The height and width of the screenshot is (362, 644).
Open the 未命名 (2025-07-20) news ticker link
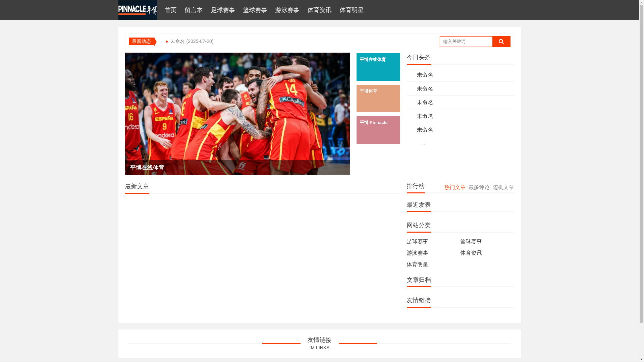point(192,41)
